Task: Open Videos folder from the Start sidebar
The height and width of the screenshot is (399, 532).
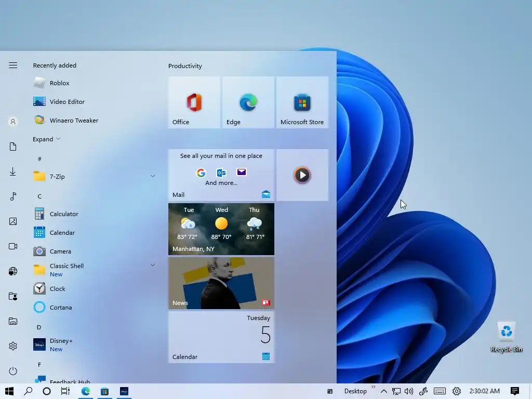Action: coord(13,246)
